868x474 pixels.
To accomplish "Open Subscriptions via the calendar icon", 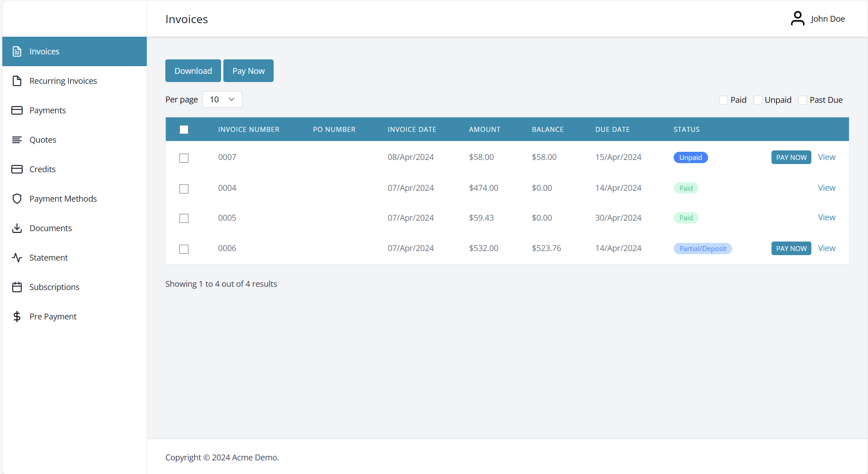I will pos(17,287).
